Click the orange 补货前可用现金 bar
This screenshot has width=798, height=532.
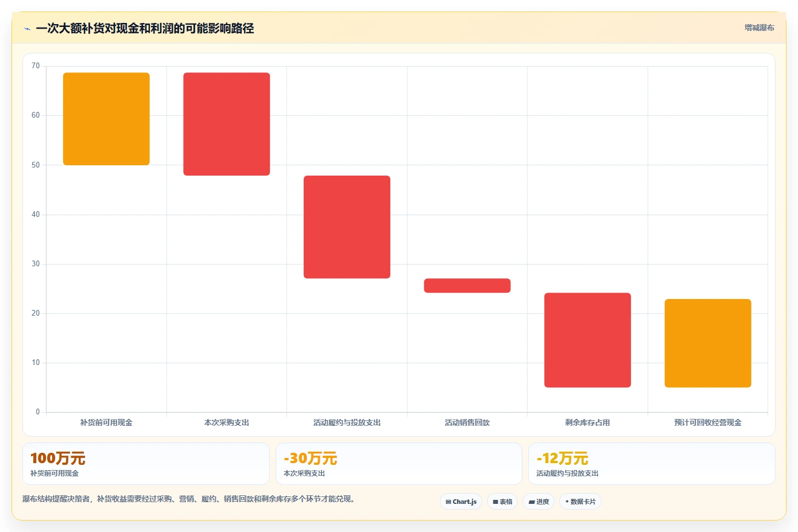(106, 119)
